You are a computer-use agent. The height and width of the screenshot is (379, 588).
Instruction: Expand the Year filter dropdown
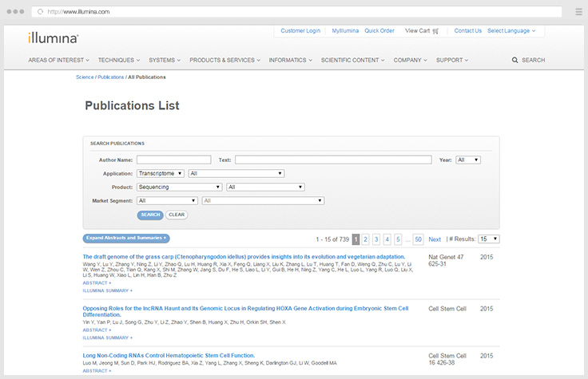pos(467,160)
